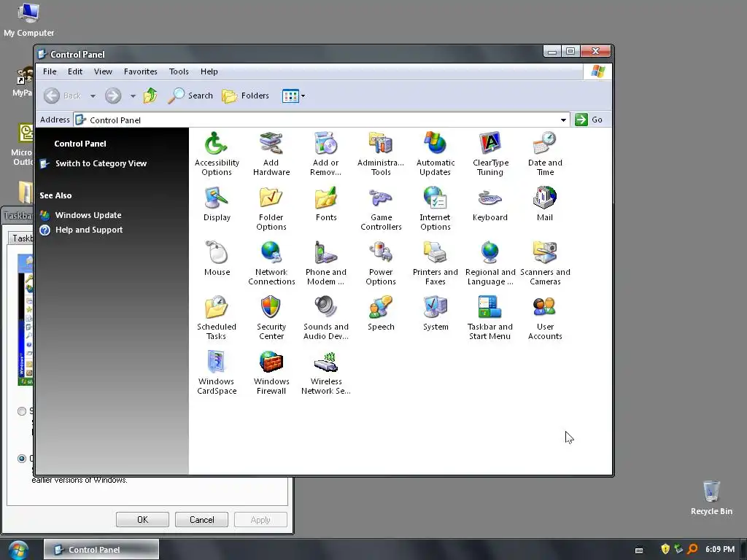Open Game Controllers icon
The image size is (747, 560).
click(x=381, y=208)
